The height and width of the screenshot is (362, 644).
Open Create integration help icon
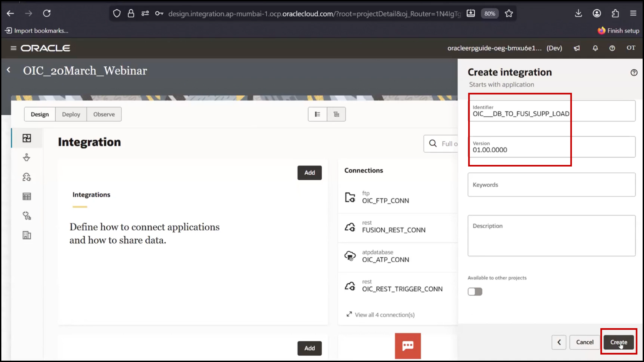tap(634, 72)
